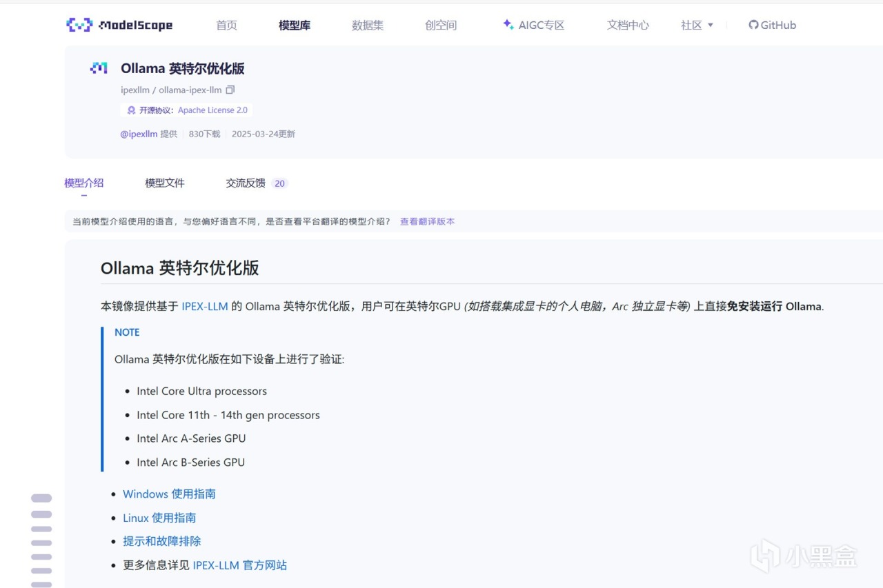Open 数据集 in the navigation bar

tap(368, 26)
